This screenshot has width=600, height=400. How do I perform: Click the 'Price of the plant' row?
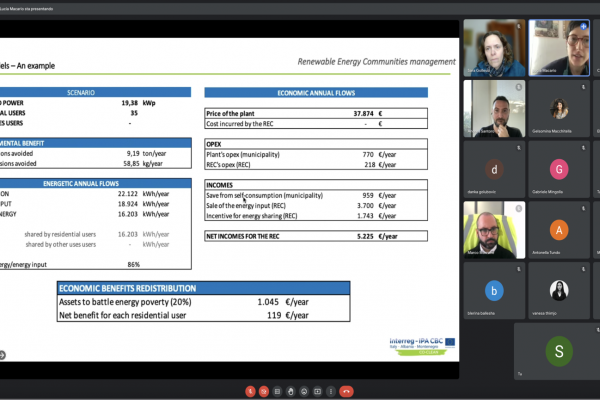(316, 113)
